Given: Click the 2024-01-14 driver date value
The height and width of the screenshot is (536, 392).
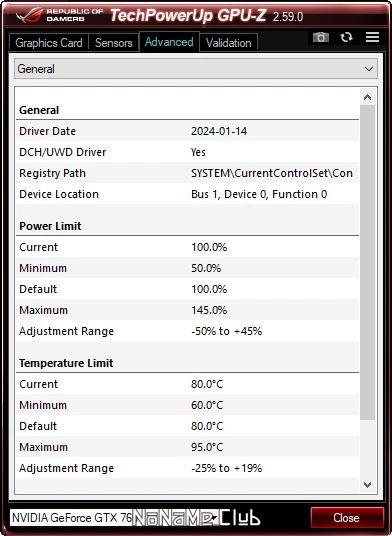Looking at the screenshot, I should coord(219,131).
